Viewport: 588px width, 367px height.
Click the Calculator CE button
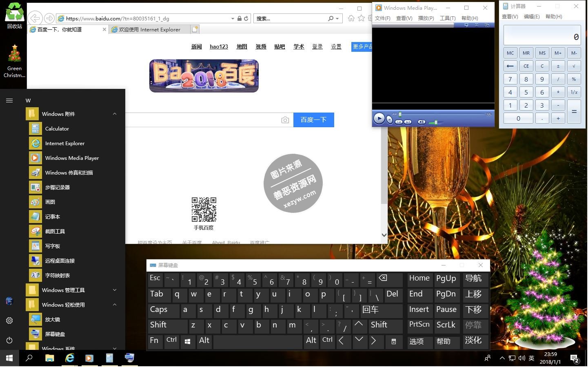526,66
